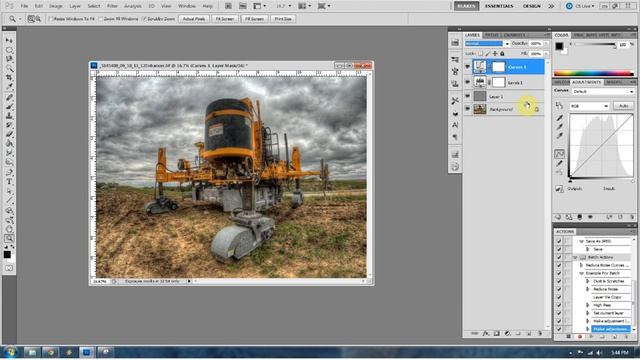Enable Zoom All Windows checkbox

(100, 19)
